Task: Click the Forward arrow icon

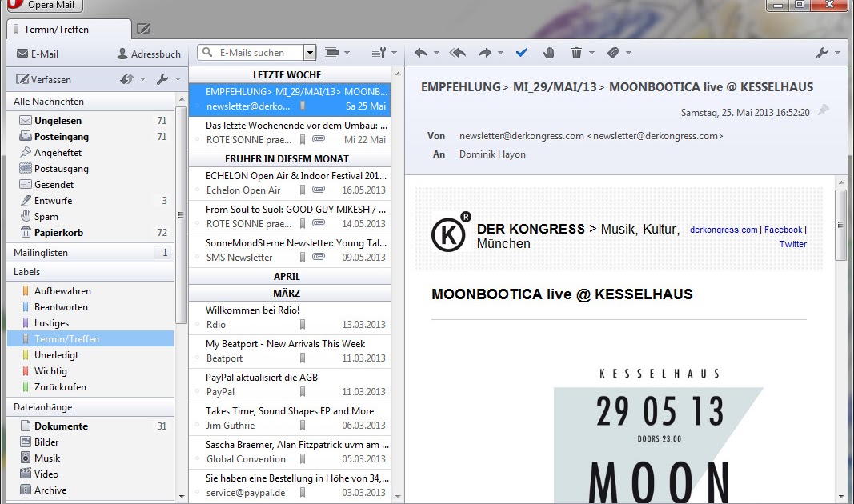Action: pos(484,53)
